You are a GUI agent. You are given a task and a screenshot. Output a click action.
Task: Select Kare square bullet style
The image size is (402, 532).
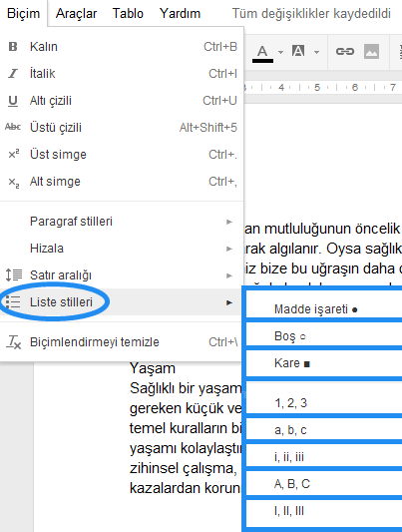point(324,362)
